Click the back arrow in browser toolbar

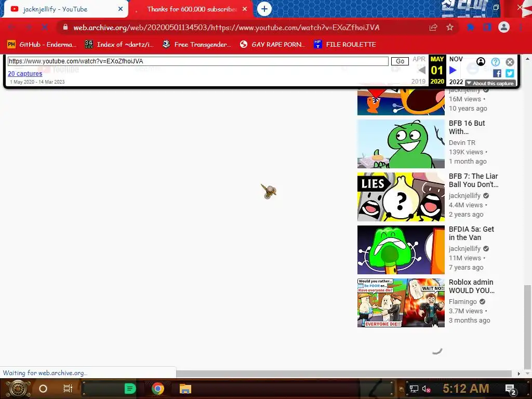pos(11,27)
